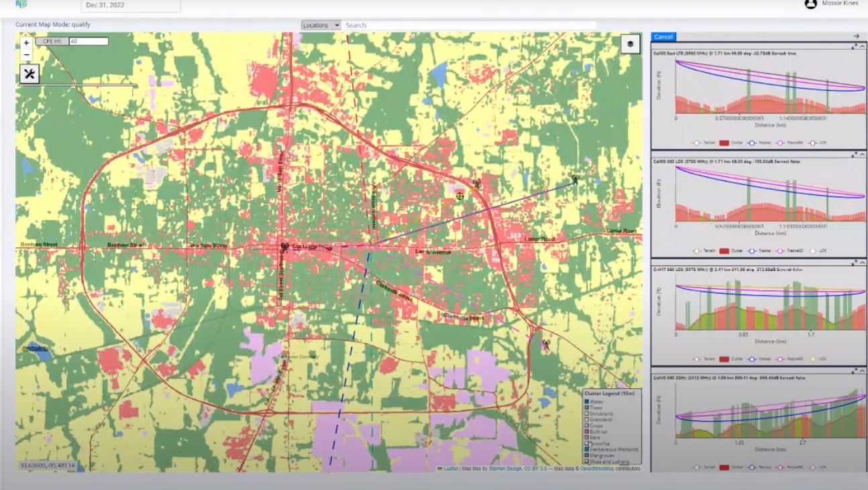Viewport: 868px width, 490px height.
Task: Select the cell tower at the blue line's end
Action: pos(575,180)
